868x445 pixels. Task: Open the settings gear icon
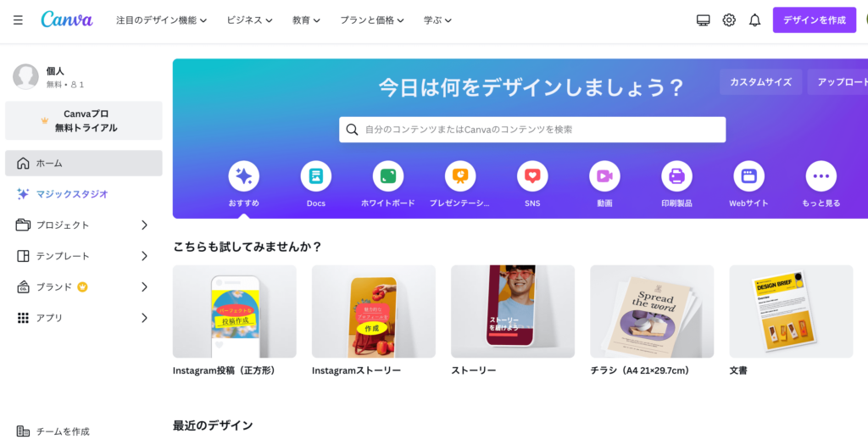click(x=729, y=20)
